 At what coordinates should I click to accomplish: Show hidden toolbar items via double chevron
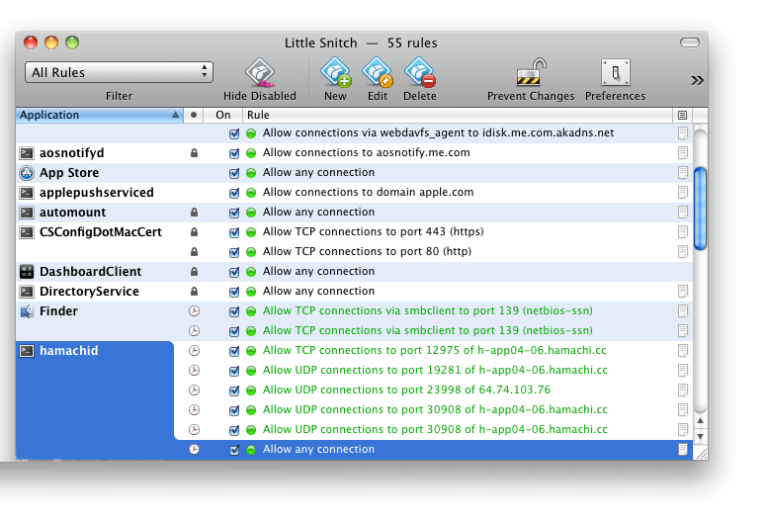pos(697,80)
